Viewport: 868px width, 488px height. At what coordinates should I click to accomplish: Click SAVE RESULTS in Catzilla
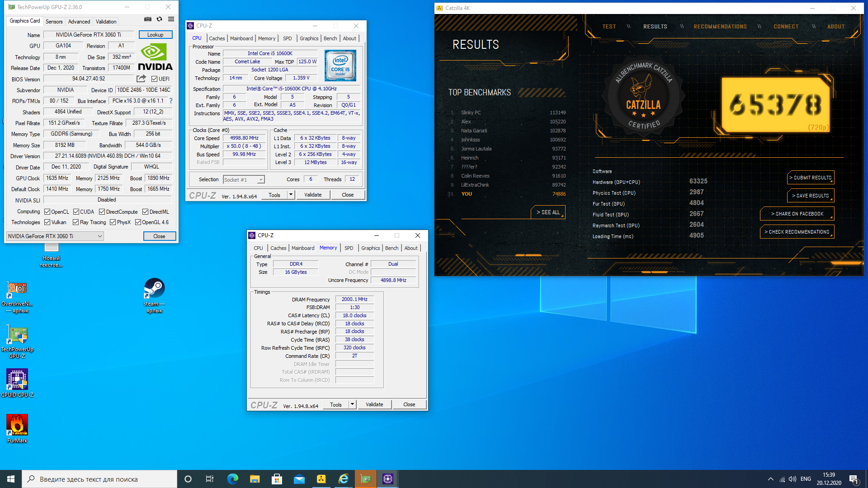click(x=810, y=196)
